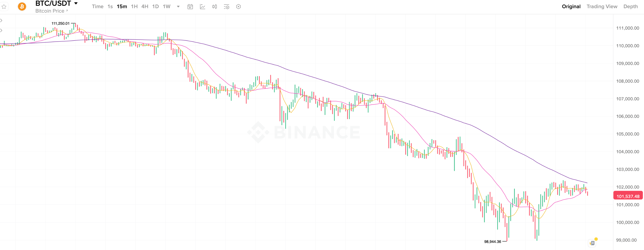Select the 1s interval
Viewport: 644px width, 250px height.
tap(110, 6)
